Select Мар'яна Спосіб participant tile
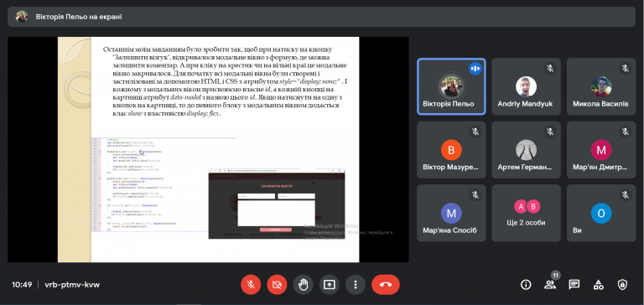644x305 pixels. coord(451,213)
